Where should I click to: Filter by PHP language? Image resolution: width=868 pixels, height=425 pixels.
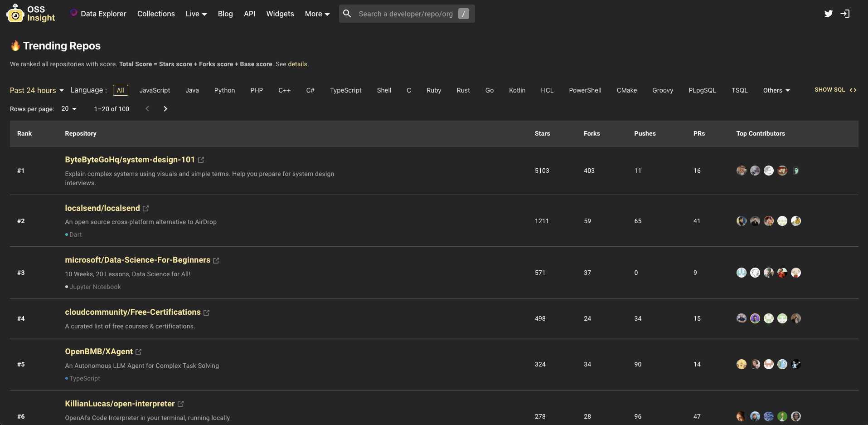[x=257, y=90]
